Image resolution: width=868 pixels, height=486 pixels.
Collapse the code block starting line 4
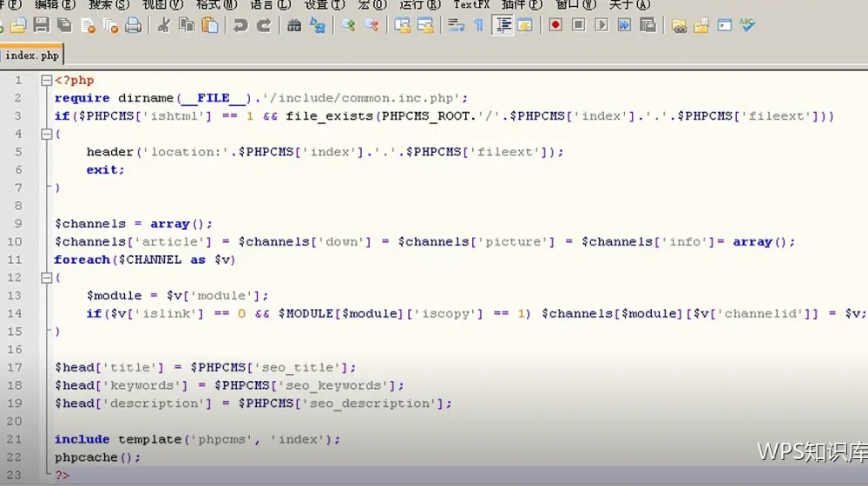pyautogui.click(x=47, y=134)
